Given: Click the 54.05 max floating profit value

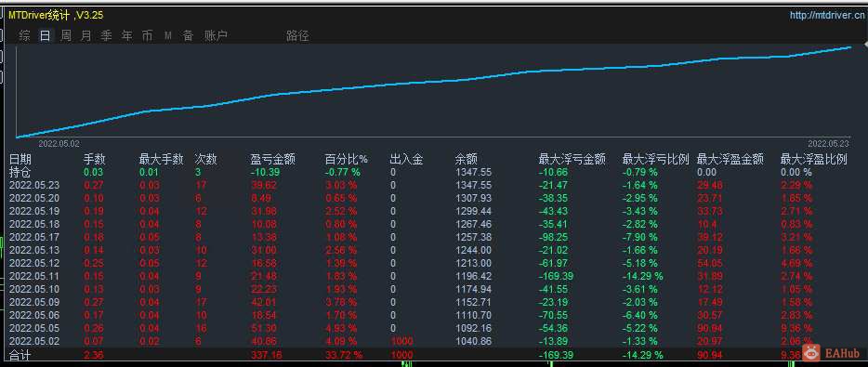Looking at the screenshot, I should 709,263.
